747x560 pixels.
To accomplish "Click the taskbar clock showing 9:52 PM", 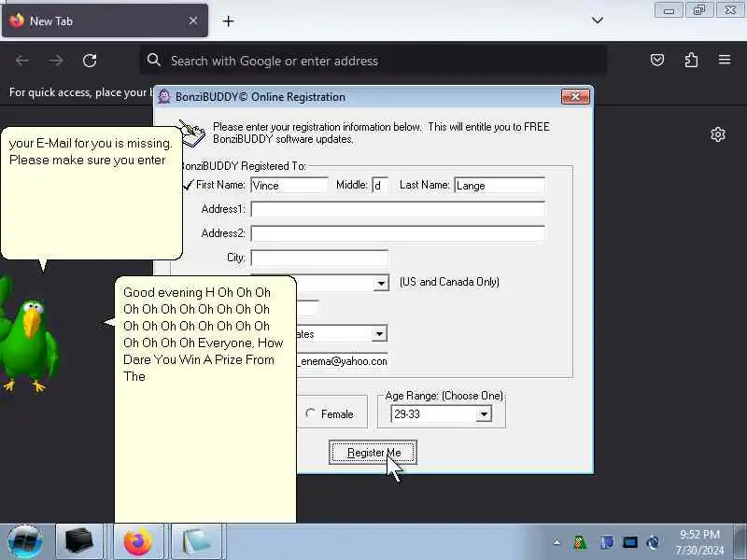I will (699, 542).
